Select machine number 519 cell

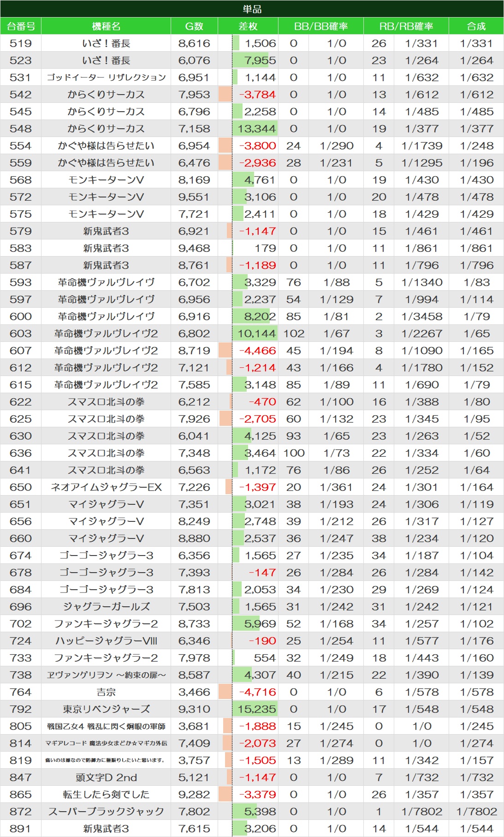(21, 43)
